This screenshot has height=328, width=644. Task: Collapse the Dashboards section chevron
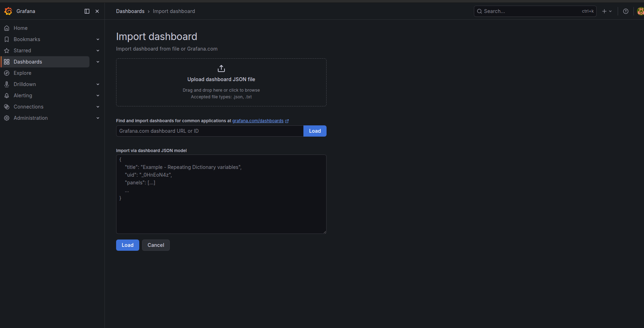click(x=98, y=62)
